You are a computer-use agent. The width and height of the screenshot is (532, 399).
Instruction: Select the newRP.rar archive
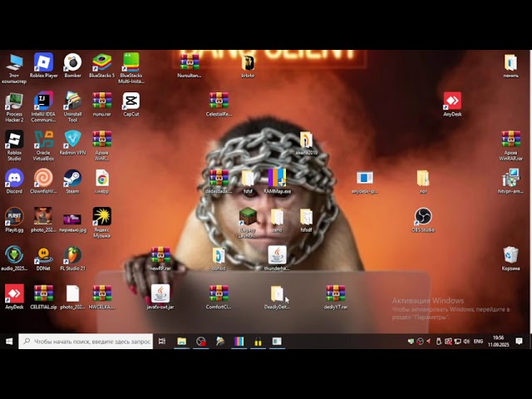[x=160, y=259]
